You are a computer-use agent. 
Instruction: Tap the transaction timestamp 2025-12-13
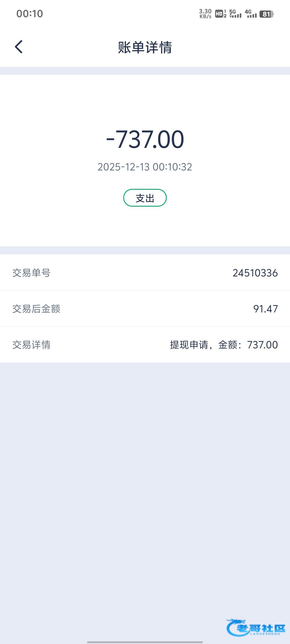click(145, 167)
